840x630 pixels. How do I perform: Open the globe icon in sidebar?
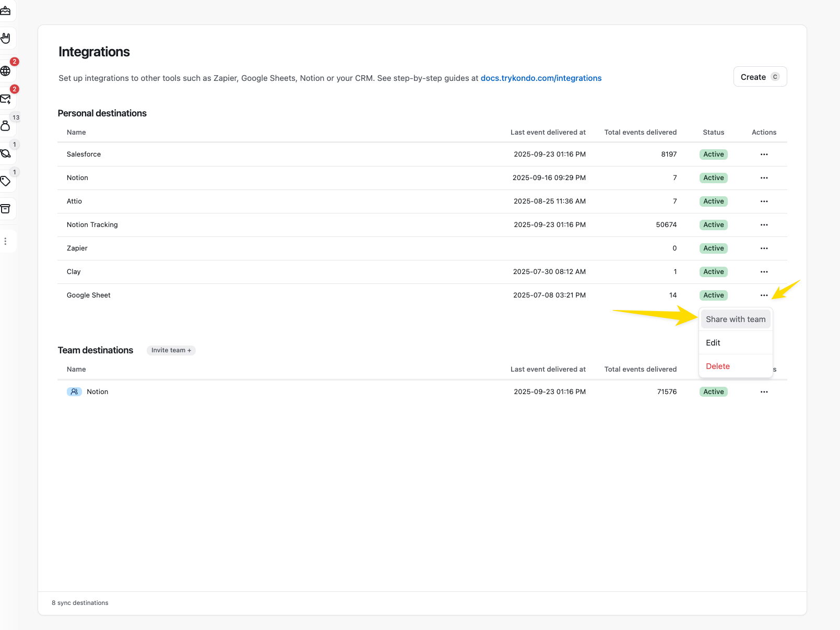point(5,71)
